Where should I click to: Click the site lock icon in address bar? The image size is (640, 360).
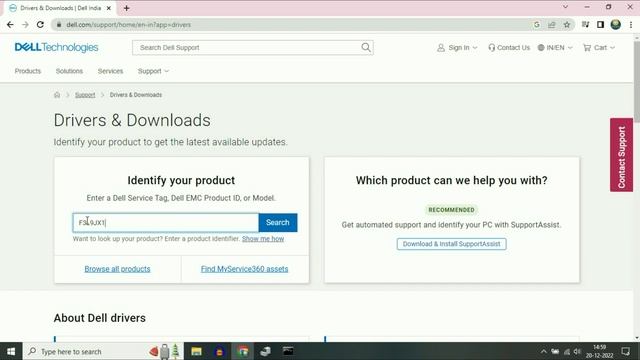click(59, 24)
